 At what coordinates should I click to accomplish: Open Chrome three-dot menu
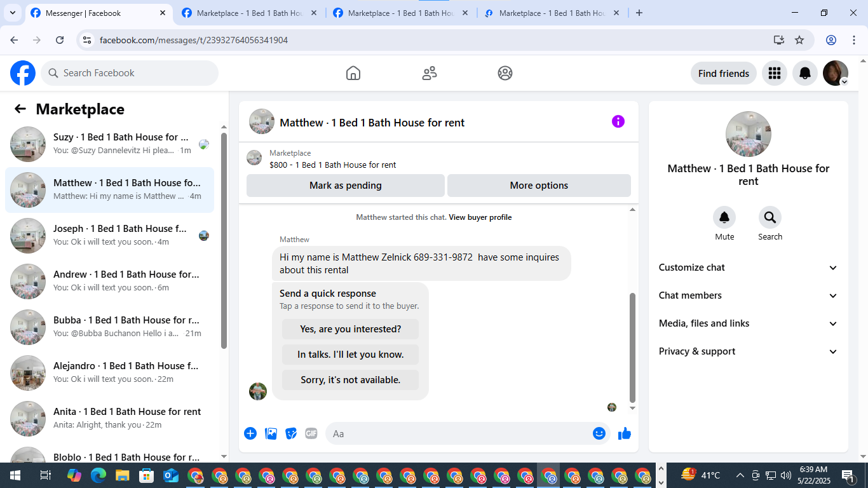tap(853, 40)
